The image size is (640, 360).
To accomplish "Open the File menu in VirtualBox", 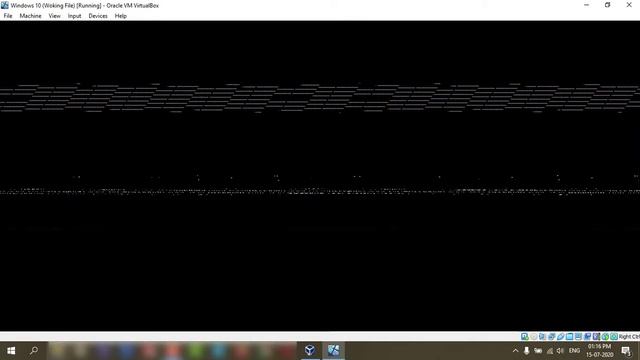I will point(8,16).
